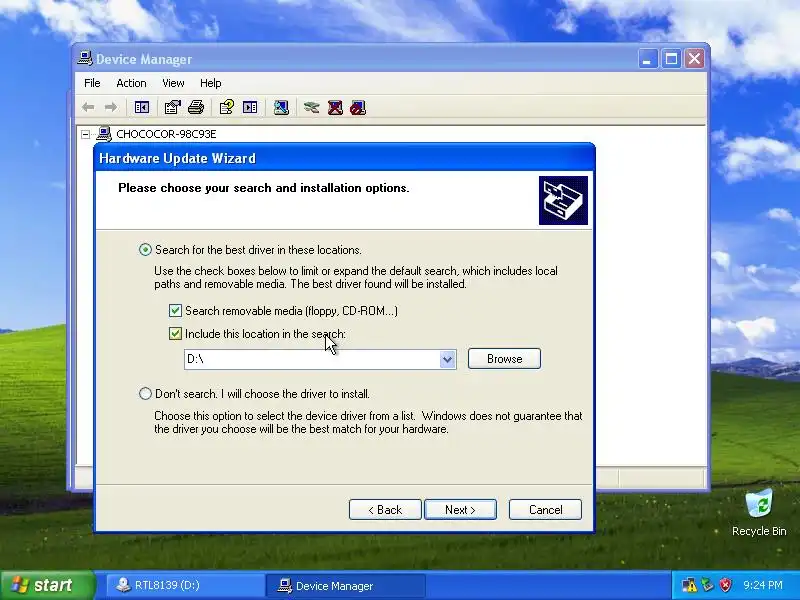The height and width of the screenshot is (600, 800).
Task: Switch to the RTL8139 (D:) taskbar button
Action: click(185, 585)
